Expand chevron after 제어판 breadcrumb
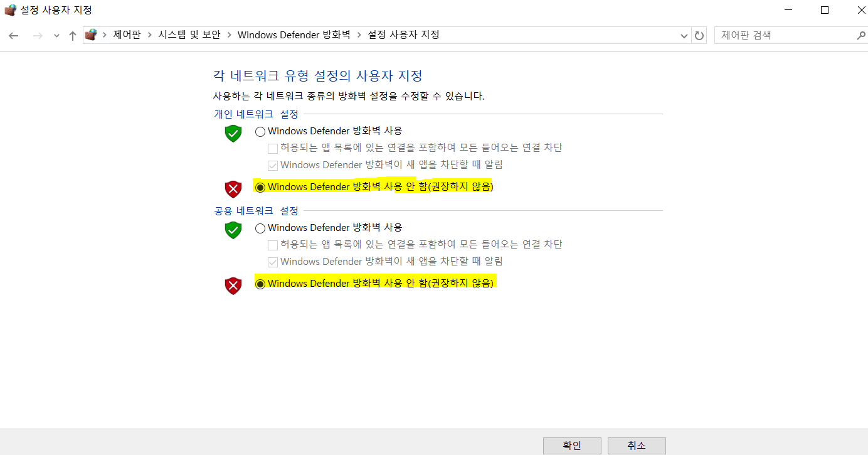Image resolution: width=868 pixels, height=455 pixels. 149,35
